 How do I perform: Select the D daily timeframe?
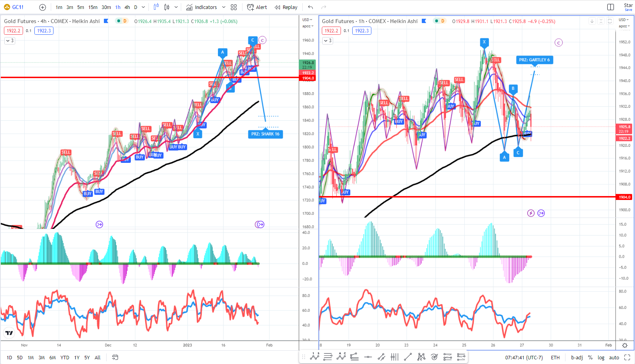point(136,7)
